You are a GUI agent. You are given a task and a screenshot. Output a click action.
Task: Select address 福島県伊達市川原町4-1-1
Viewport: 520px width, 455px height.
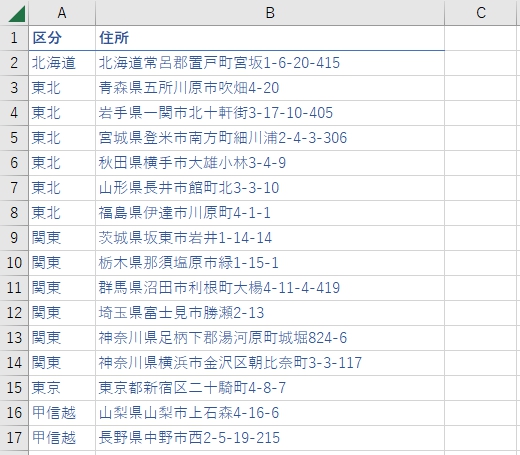[x=270, y=213]
